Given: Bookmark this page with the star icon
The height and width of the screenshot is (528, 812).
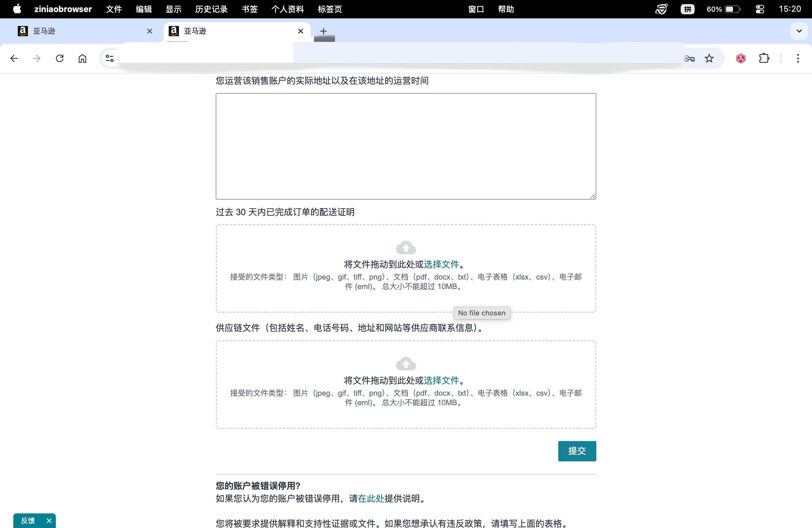Looking at the screenshot, I should (x=709, y=58).
